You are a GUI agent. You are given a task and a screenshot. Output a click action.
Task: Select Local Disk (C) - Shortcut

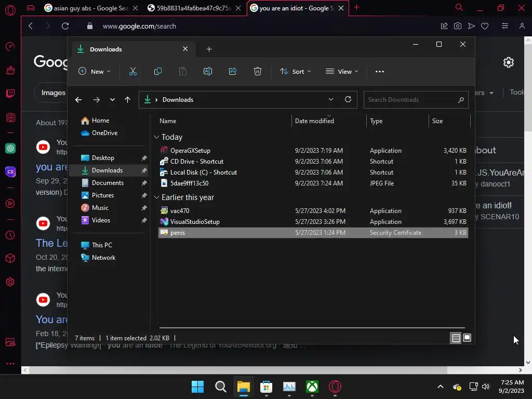coord(313,172)
